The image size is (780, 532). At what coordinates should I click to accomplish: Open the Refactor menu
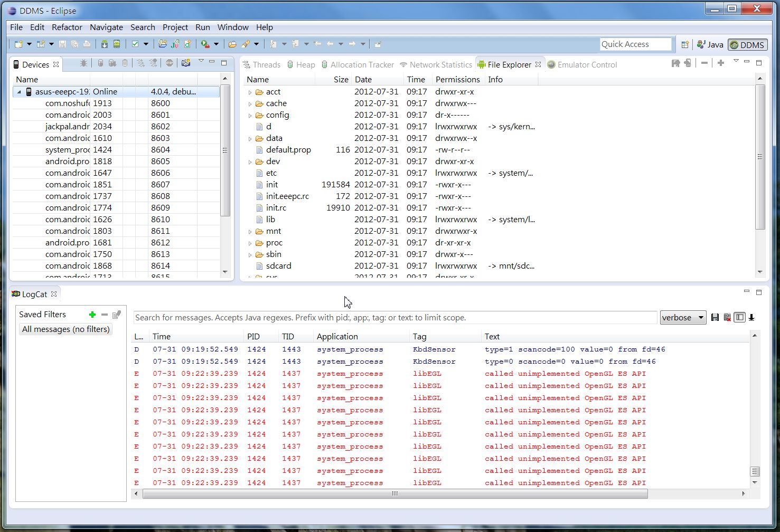[67, 27]
